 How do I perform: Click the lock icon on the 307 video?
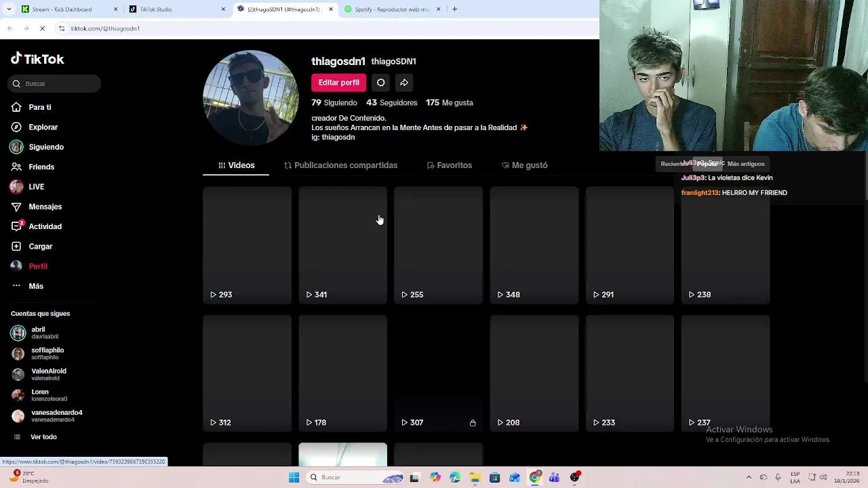(x=473, y=423)
